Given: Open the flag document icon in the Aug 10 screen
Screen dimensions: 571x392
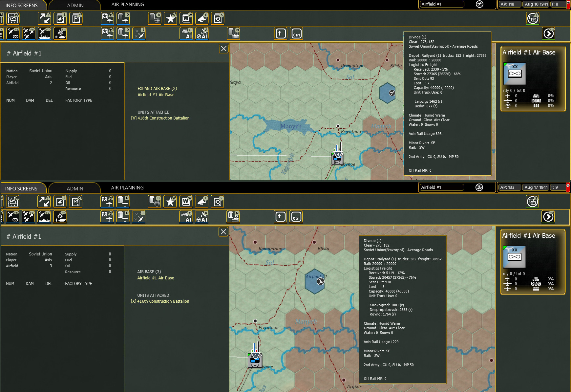Looking at the screenshot, I should (76, 18).
